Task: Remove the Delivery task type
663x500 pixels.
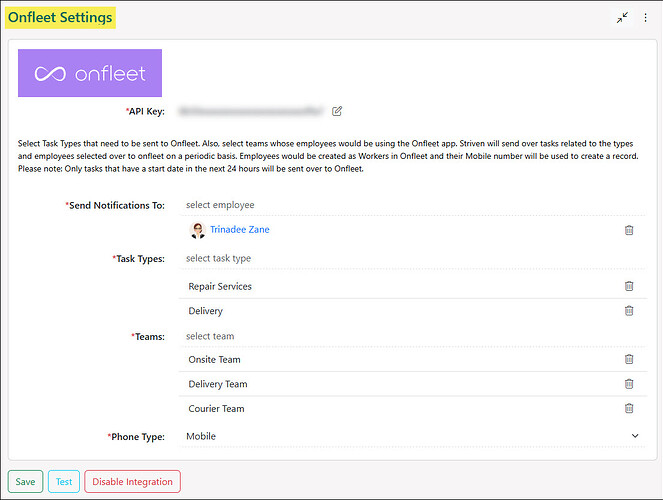Action: coord(629,311)
